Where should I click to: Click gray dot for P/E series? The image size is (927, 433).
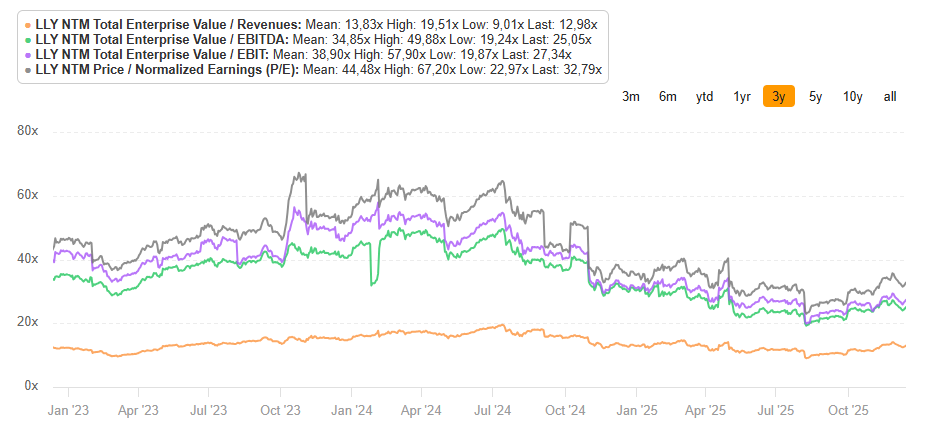point(28,70)
